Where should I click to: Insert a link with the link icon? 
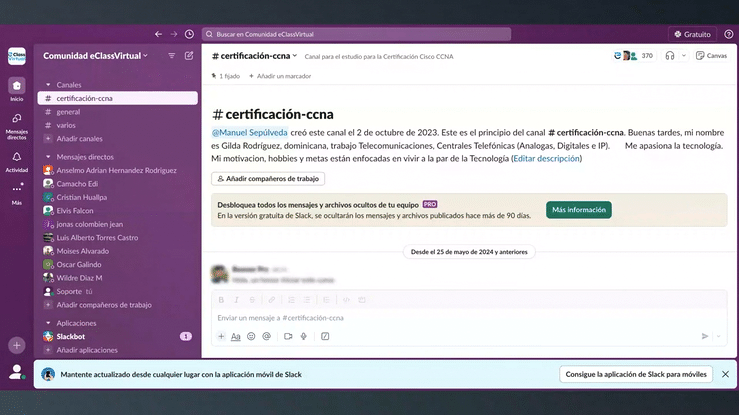[271, 300]
